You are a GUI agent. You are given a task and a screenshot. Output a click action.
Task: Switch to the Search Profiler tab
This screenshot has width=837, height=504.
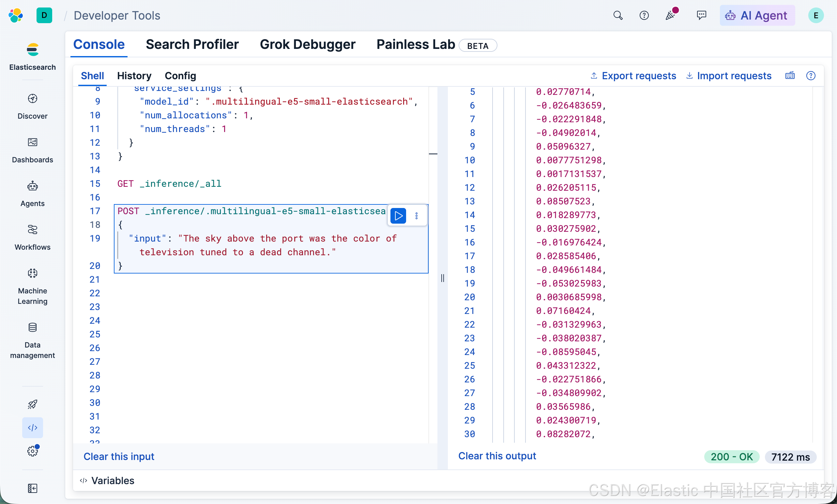tap(192, 44)
